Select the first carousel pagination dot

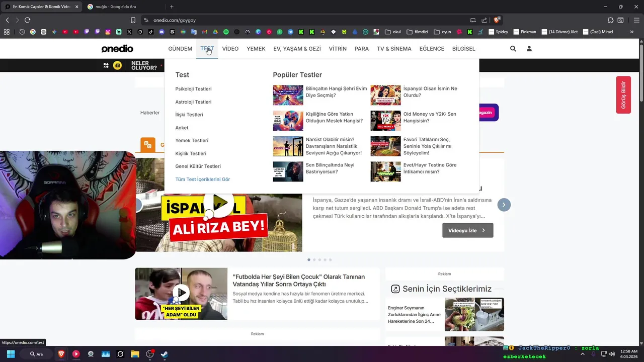coord(309,260)
